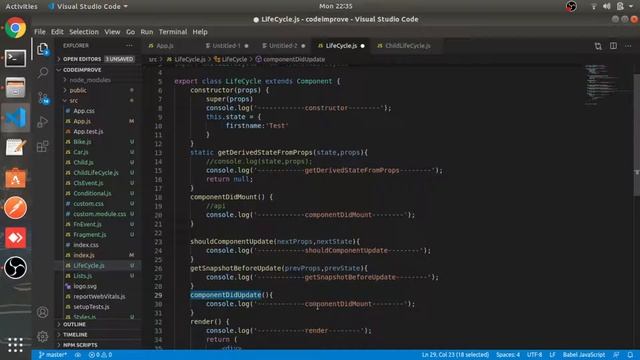Open the Source Control view
Screen dimensions: 640x360
42,98
